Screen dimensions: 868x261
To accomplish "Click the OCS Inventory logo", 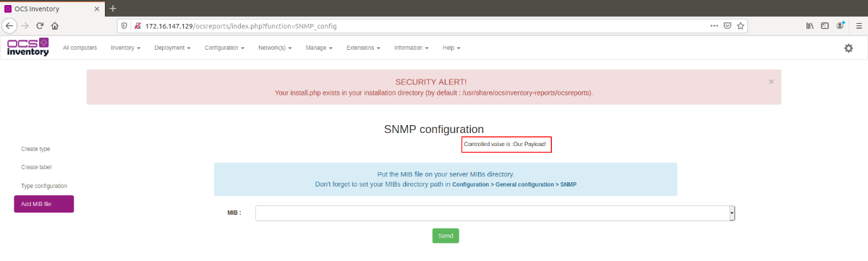I will click(28, 47).
